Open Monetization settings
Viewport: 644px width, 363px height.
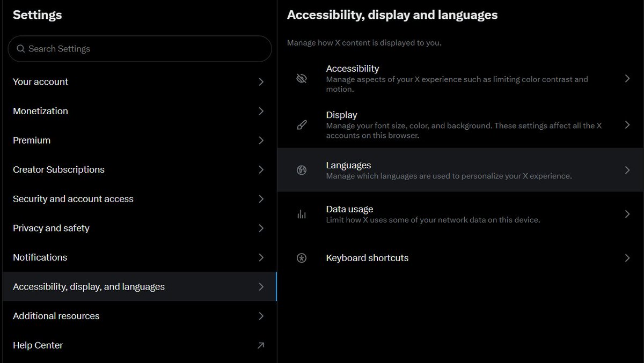[x=140, y=111]
